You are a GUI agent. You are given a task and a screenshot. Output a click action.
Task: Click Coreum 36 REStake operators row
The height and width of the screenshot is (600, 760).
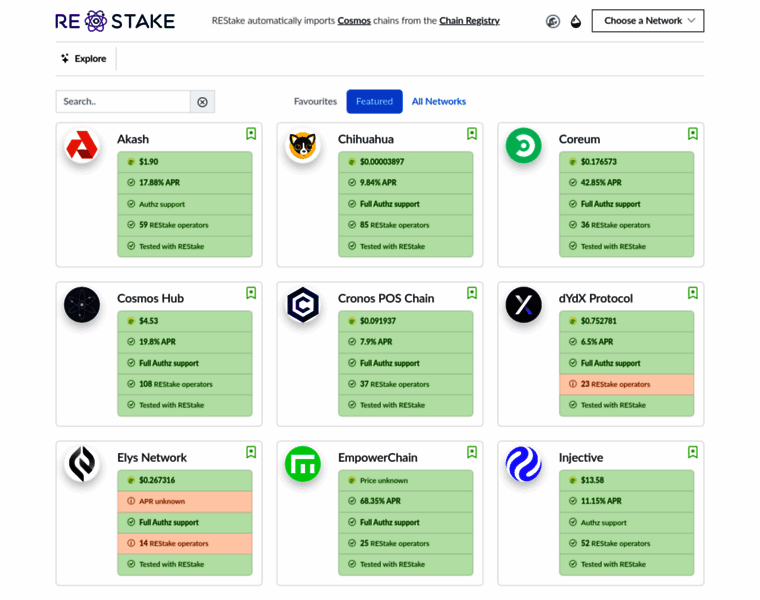click(x=626, y=225)
